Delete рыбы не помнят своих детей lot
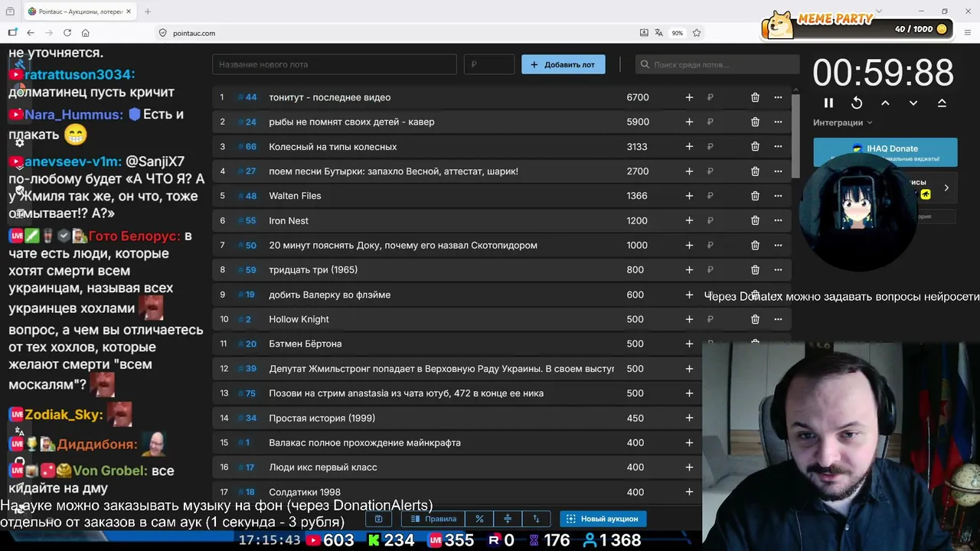The width and height of the screenshot is (980, 551). click(755, 122)
